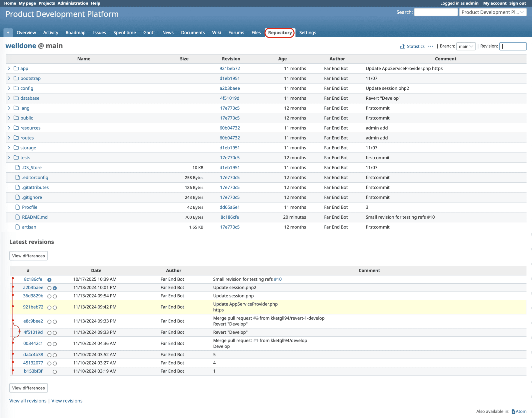Image resolution: width=532 pixels, height=418 pixels.
Task: Click the file icon beside .gitignore
Action: click(x=18, y=197)
